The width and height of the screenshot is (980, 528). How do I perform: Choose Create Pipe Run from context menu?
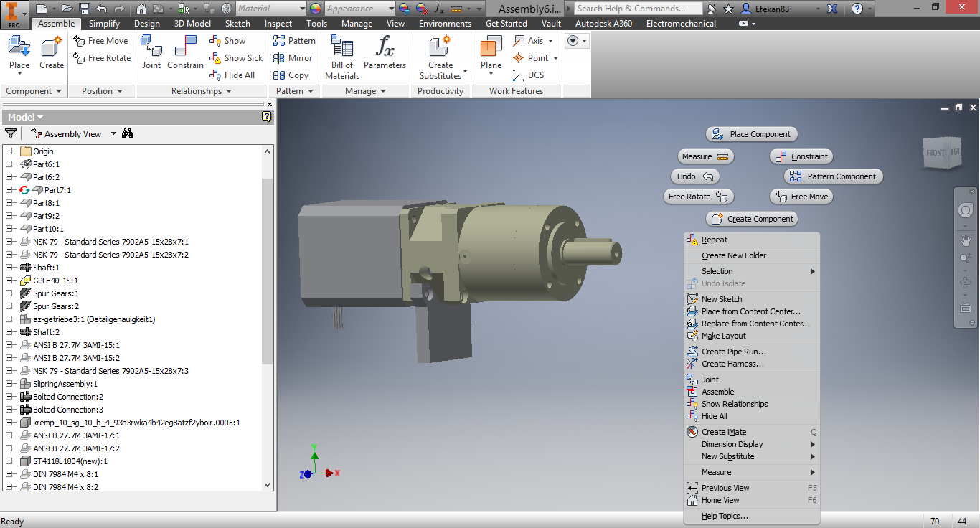pos(733,352)
